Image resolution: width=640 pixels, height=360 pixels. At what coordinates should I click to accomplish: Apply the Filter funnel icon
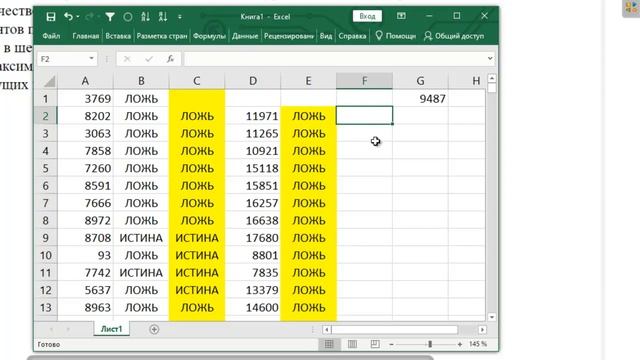[110, 17]
